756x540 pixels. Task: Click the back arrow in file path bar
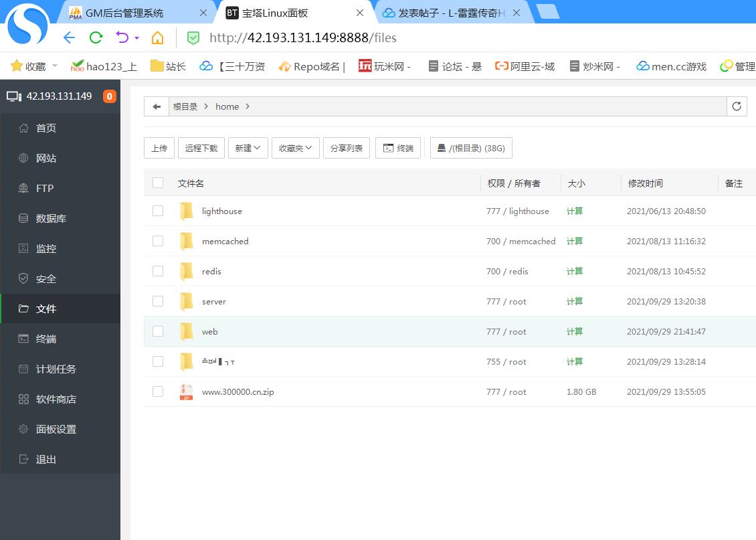[x=157, y=106]
